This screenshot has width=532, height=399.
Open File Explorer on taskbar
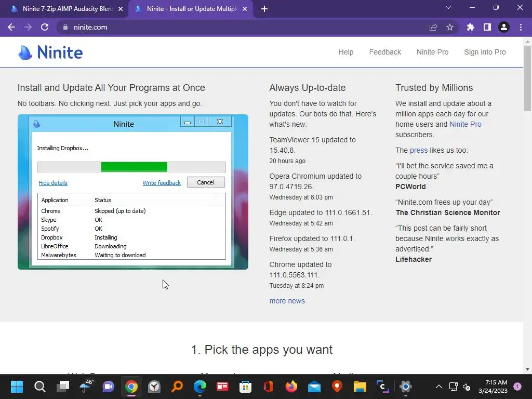click(360, 386)
